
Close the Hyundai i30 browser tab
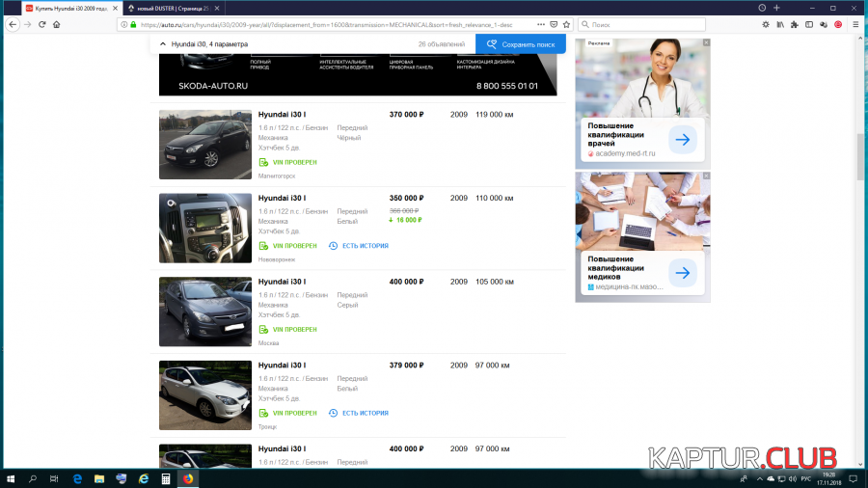pos(115,9)
